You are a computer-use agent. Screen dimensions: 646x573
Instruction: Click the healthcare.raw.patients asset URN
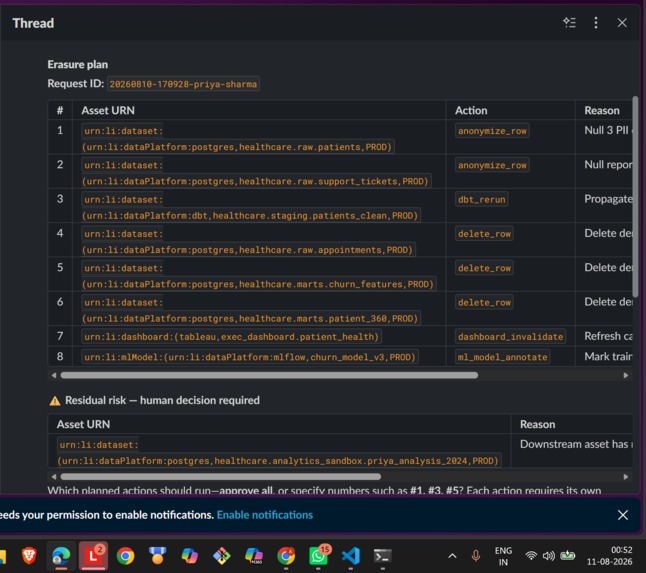pyautogui.click(x=238, y=139)
